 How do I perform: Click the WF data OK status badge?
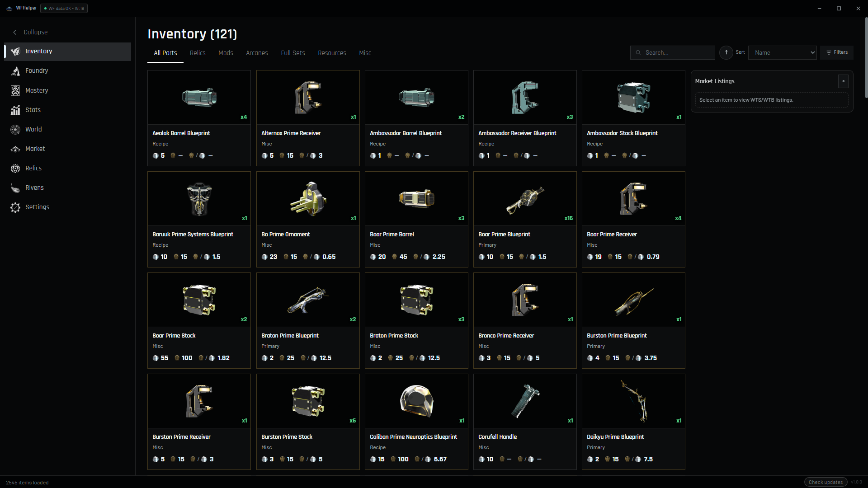[x=64, y=8]
